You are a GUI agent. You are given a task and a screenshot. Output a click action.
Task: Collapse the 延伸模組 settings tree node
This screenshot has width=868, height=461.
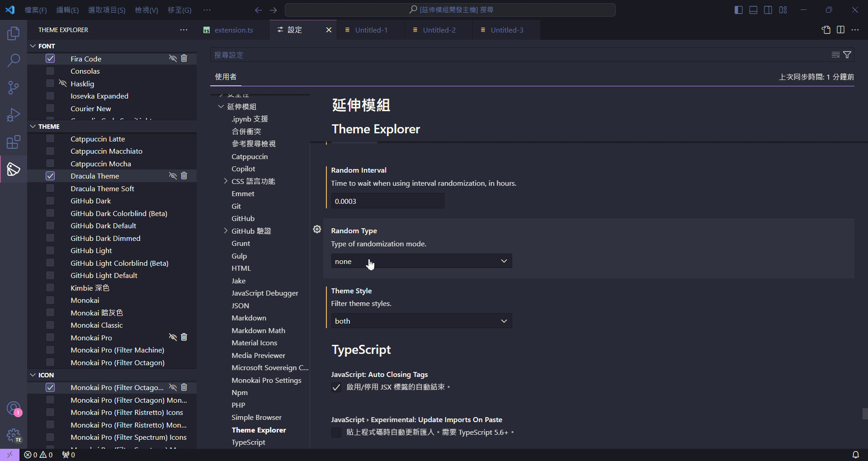coord(221,107)
